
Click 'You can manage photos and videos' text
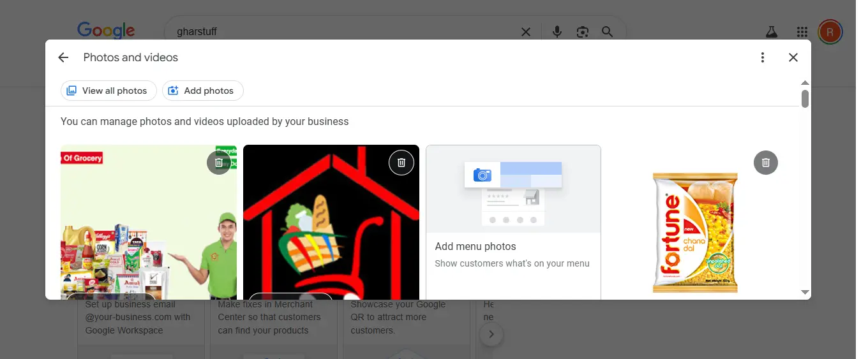[x=204, y=121]
